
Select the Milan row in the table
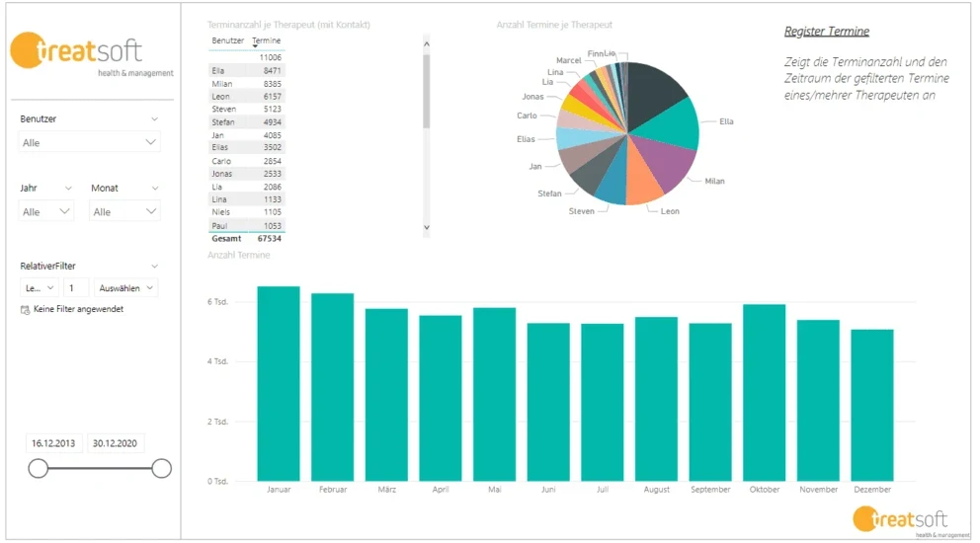point(246,84)
